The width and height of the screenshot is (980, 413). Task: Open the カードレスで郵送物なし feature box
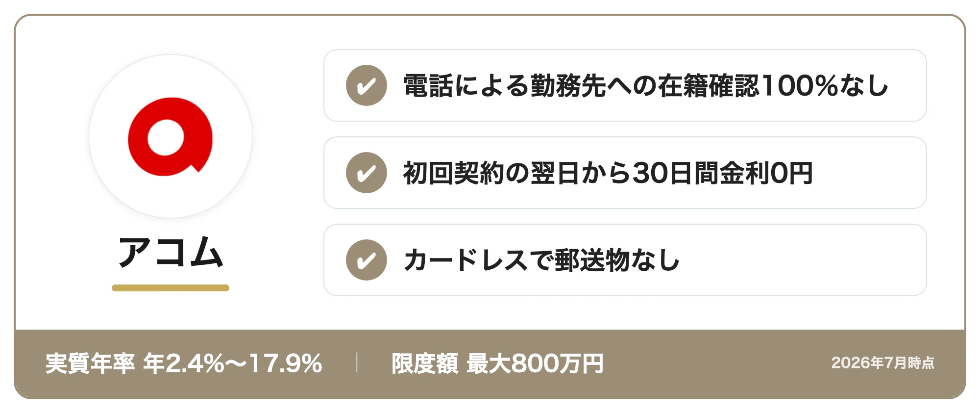(625, 260)
